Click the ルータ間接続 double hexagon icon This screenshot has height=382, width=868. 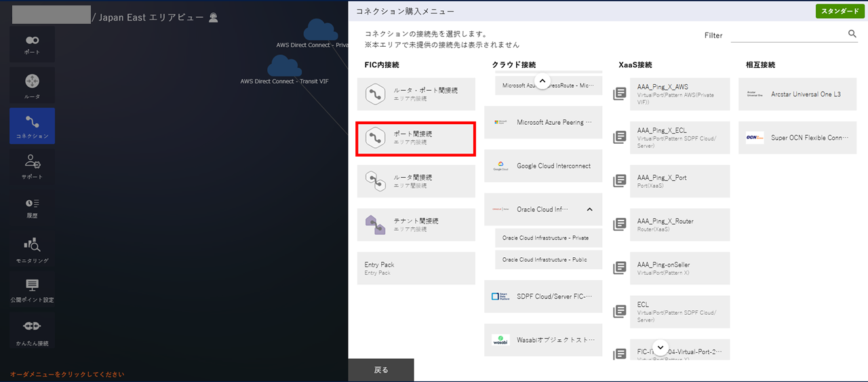tap(375, 181)
